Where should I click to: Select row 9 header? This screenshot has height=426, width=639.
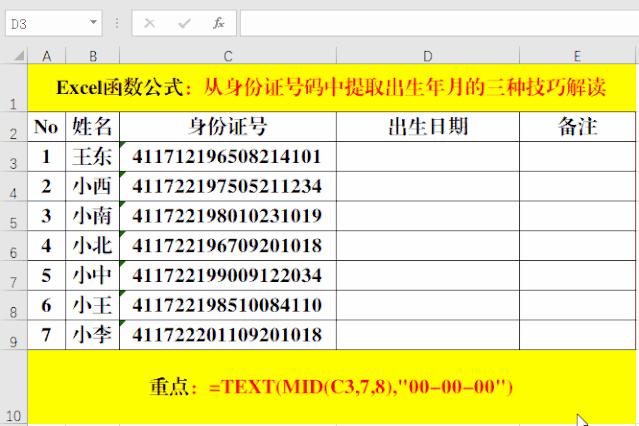(13, 335)
